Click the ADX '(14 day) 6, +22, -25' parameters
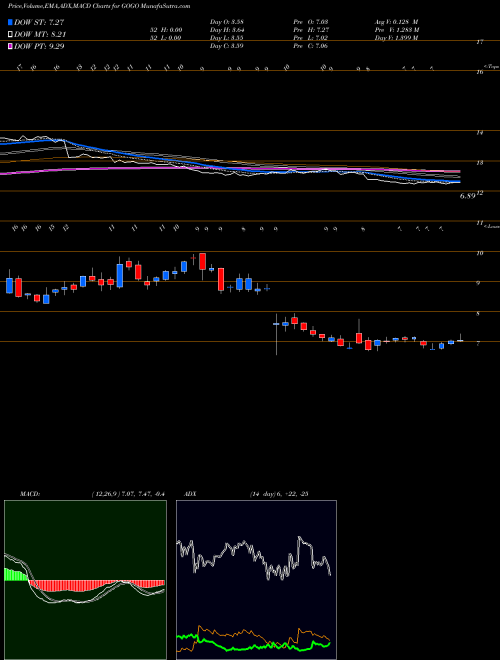 point(279,494)
